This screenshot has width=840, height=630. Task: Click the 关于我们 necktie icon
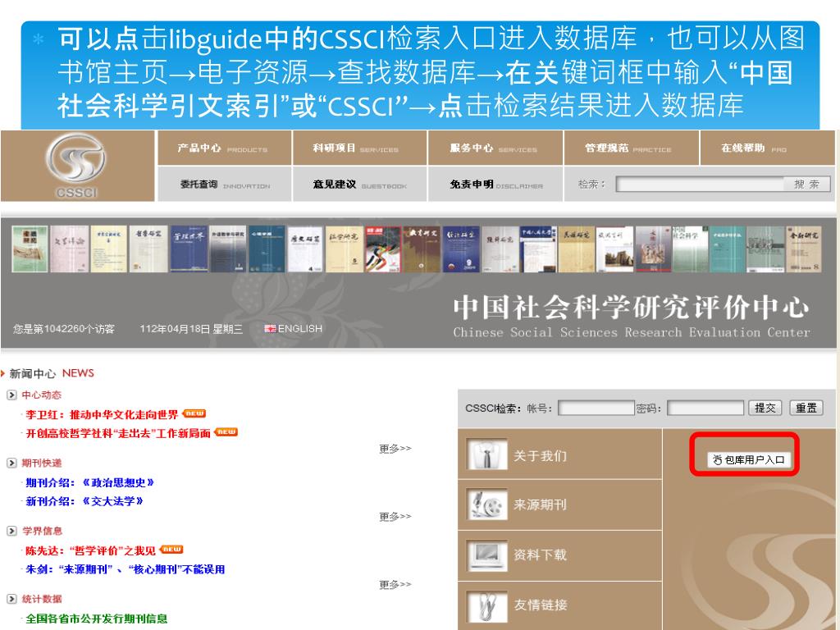pyautogui.click(x=486, y=454)
